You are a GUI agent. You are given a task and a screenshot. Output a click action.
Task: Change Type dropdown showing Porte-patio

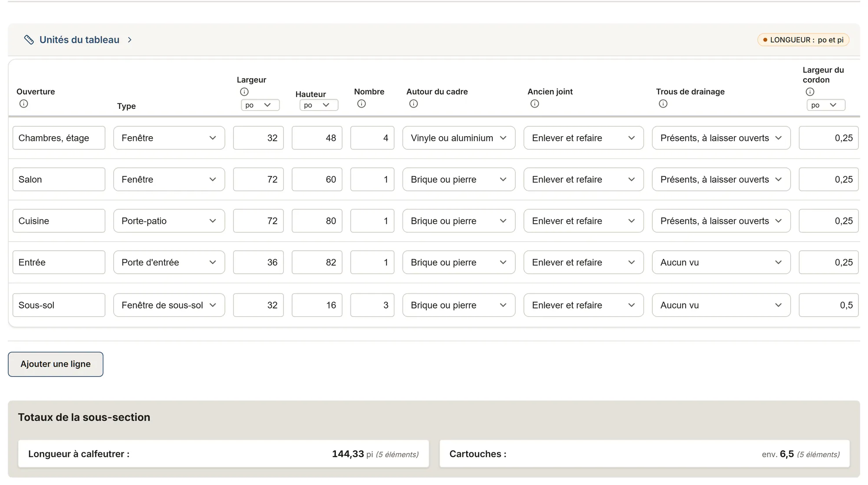pos(169,221)
